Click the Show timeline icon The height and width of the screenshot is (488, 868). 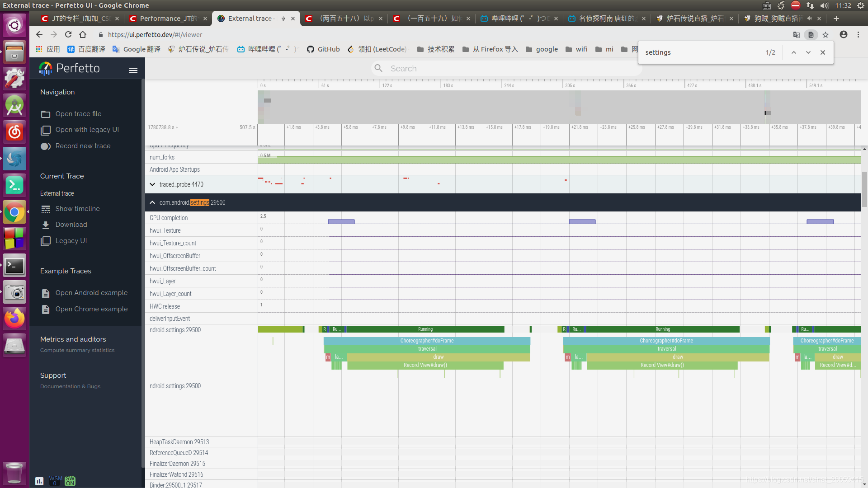pos(46,209)
